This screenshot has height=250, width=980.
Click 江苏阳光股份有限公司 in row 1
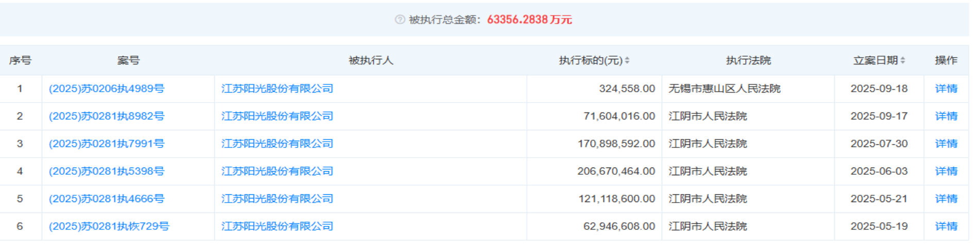277,89
